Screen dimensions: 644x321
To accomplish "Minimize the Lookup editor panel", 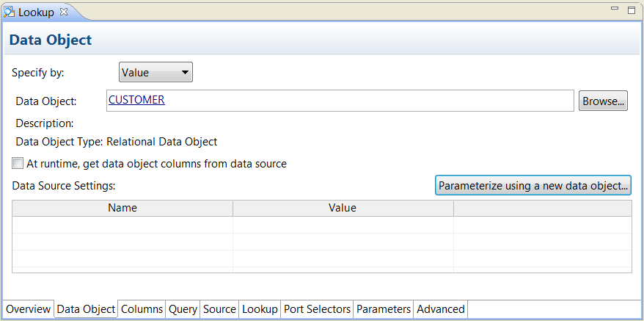I will click(615, 8).
